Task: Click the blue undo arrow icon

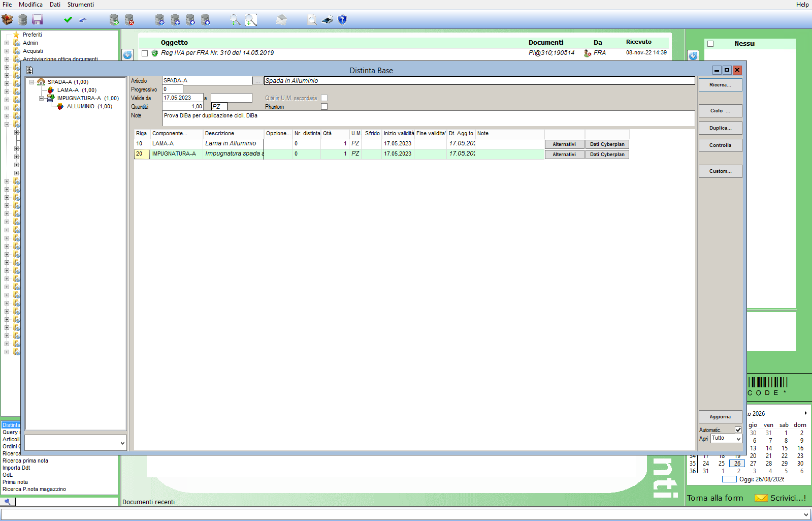Action: pyautogui.click(x=83, y=20)
